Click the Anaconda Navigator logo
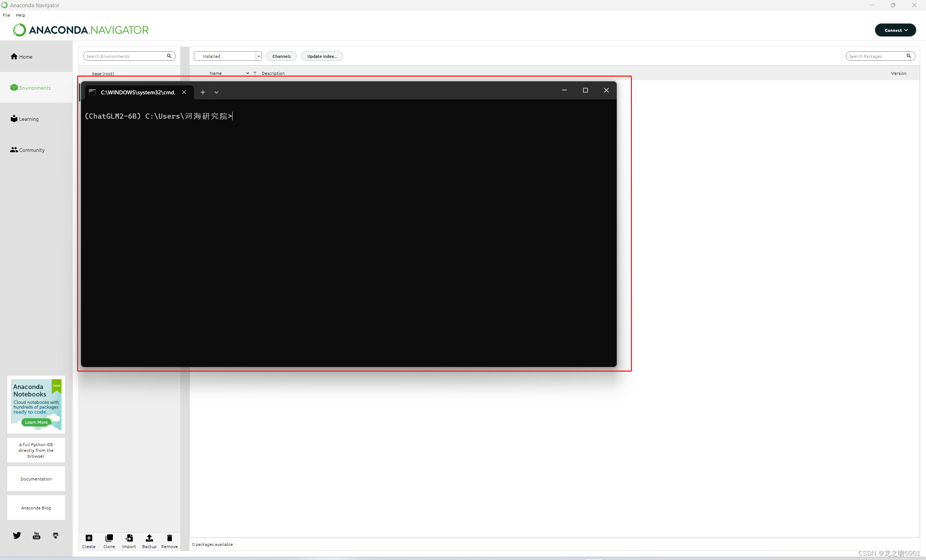Screen dimensions: 926x560 point(81,30)
